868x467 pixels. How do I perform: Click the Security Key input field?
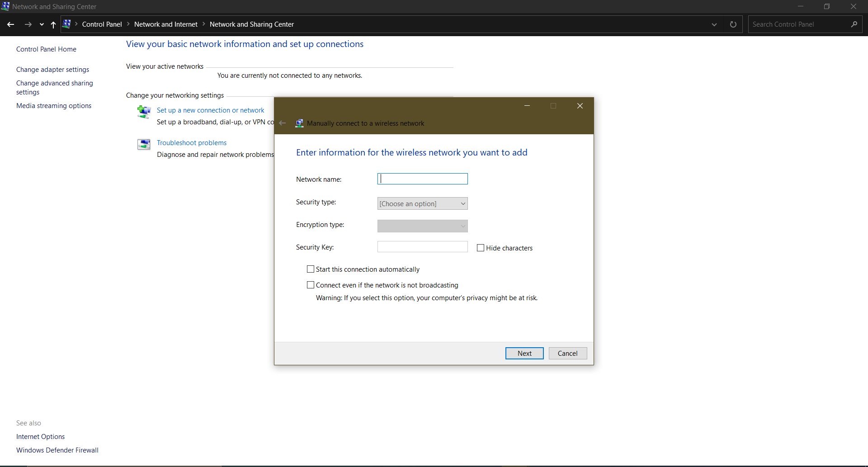click(x=423, y=247)
